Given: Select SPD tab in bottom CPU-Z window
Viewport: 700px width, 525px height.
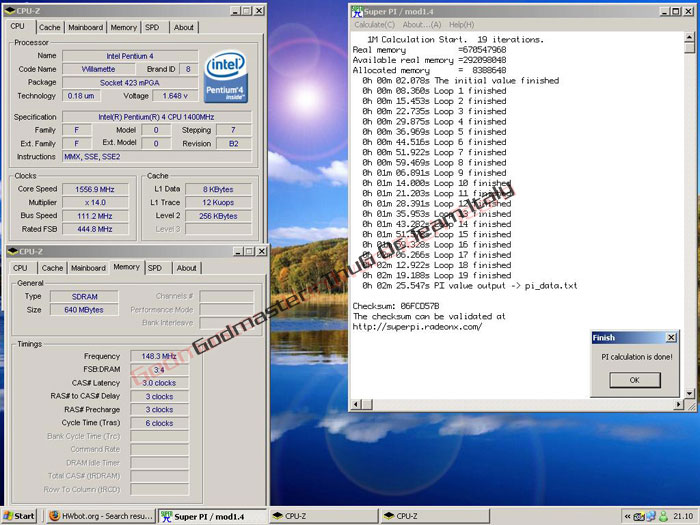Looking at the screenshot, I should point(155,268).
